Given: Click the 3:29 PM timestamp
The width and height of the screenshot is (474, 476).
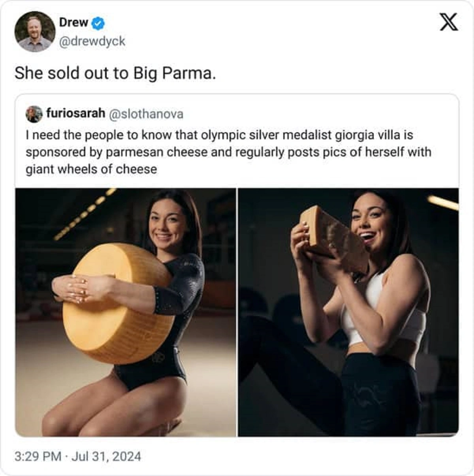Looking at the screenshot, I should 38,456.
